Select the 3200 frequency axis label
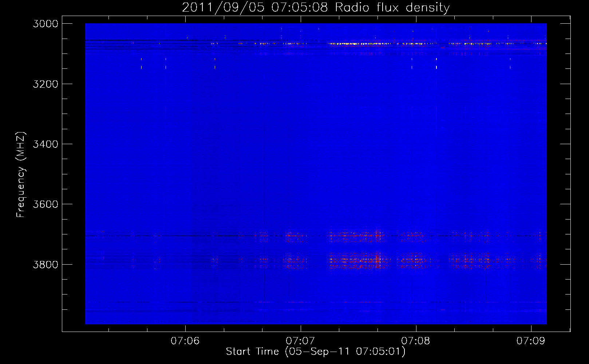The width and height of the screenshot is (589, 364). coord(46,84)
